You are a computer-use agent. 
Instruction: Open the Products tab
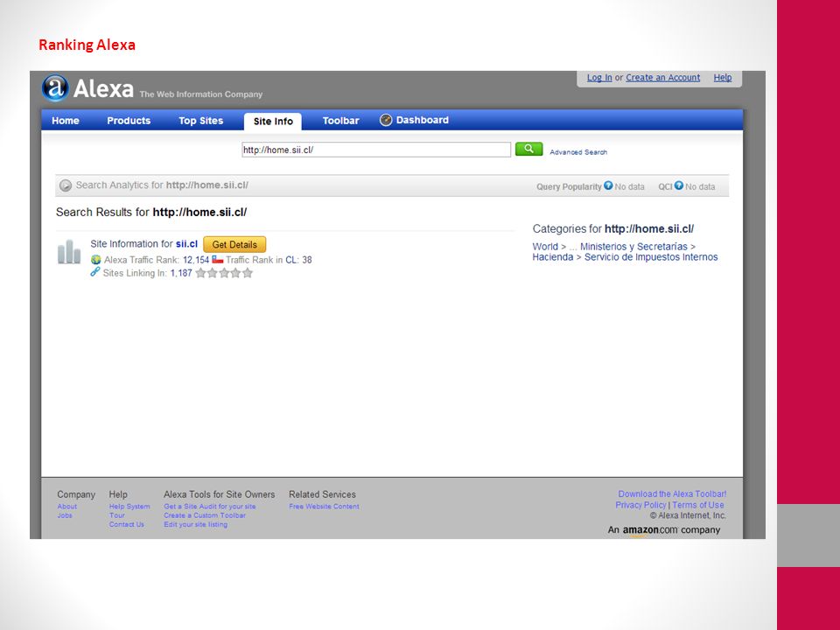point(129,121)
